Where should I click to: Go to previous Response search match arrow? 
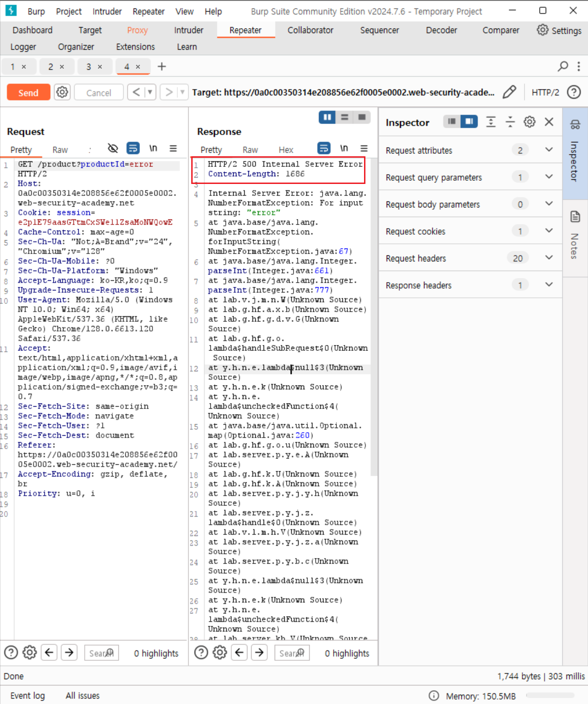(x=240, y=652)
